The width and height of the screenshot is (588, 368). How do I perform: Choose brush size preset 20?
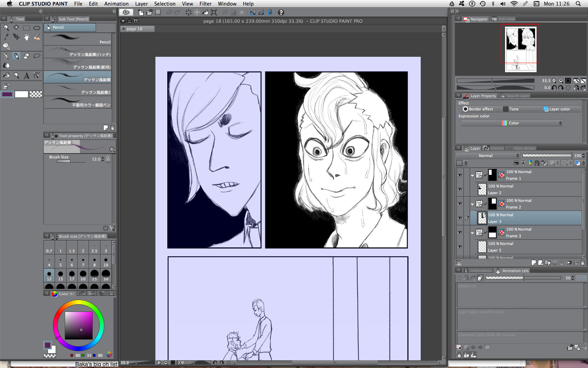click(83, 275)
